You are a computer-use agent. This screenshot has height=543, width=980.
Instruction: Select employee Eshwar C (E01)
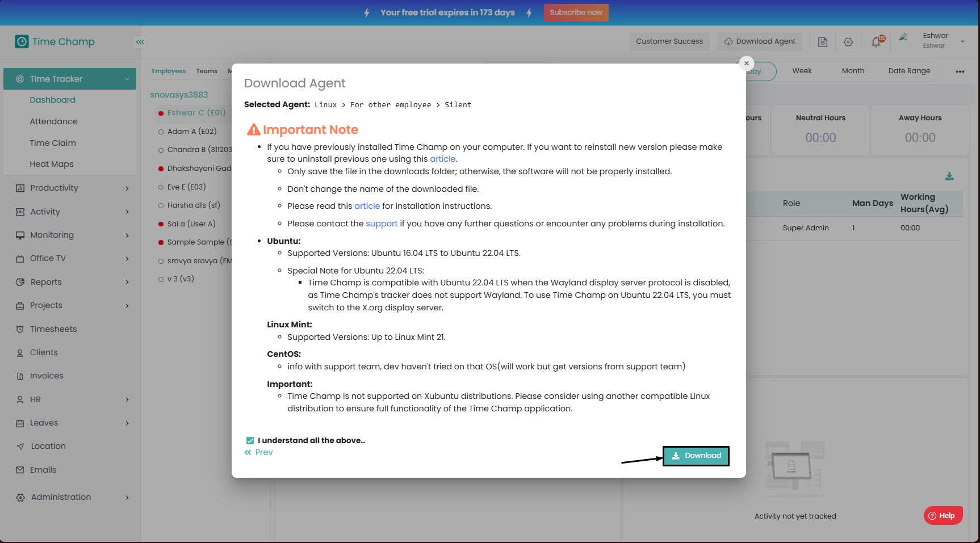[196, 113]
